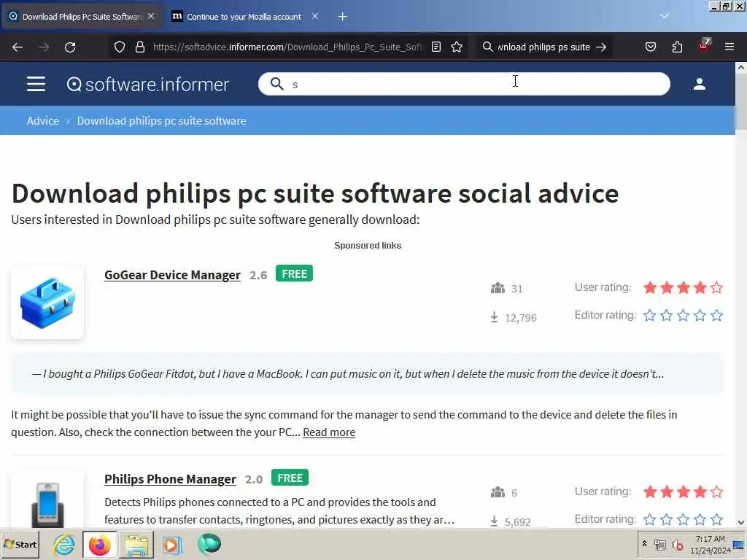The width and height of the screenshot is (747, 560).
Task: Submit search with the arrow button
Action: [601, 47]
